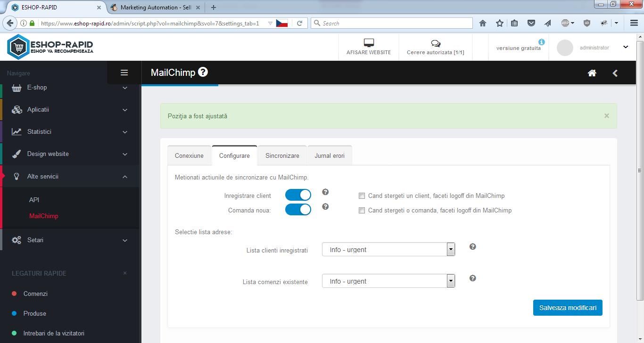Bookmark page with star icon

499,23
